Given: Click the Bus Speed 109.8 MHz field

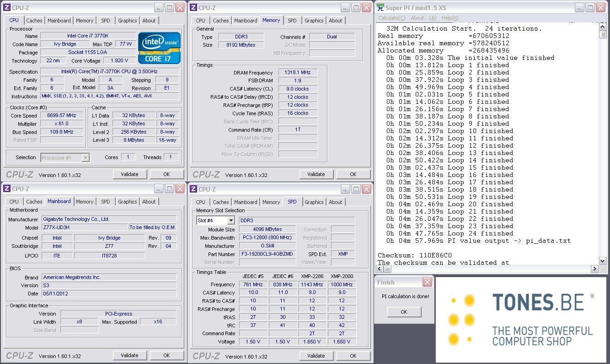Looking at the screenshot, I should point(62,132).
